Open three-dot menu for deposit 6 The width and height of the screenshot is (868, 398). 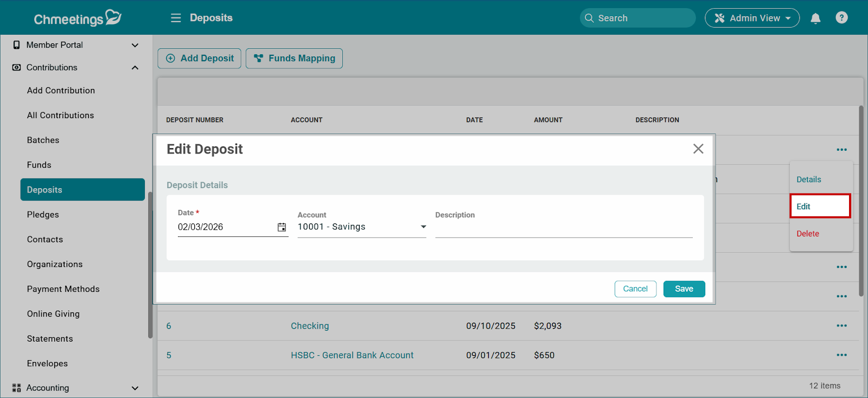click(x=841, y=326)
